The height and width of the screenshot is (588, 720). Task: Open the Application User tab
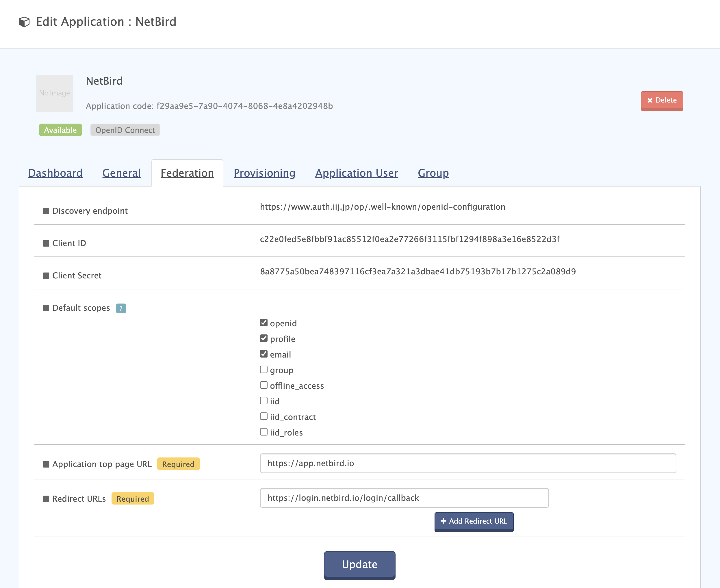pyautogui.click(x=357, y=173)
